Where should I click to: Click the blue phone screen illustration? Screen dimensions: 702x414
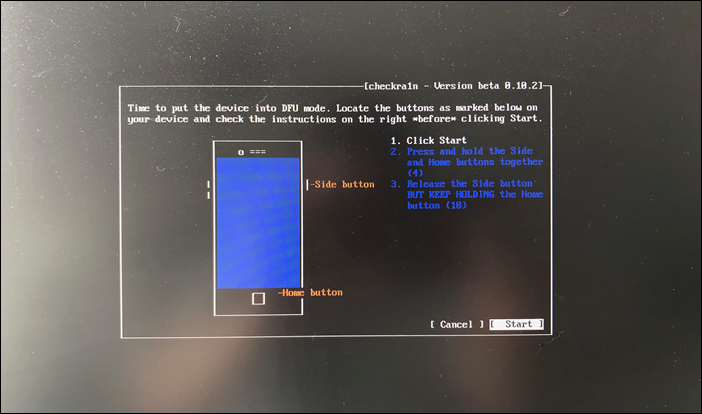[x=258, y=223]
